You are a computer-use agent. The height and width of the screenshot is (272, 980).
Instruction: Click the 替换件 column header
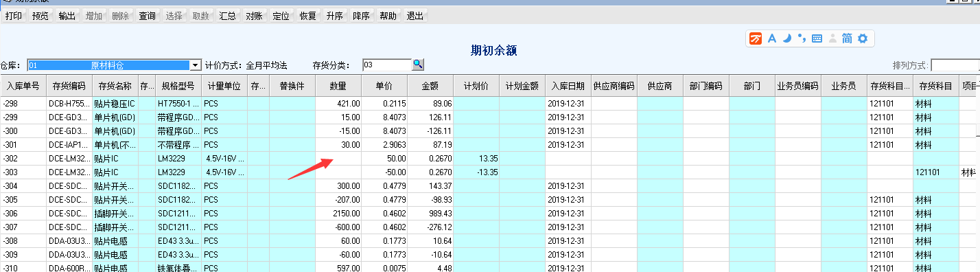click(292, 86)
